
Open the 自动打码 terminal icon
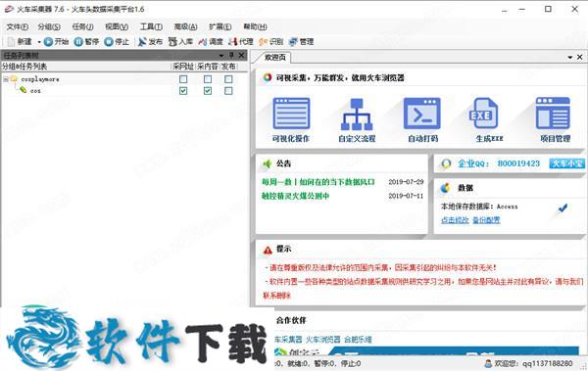pyautogui.click(x=421, y=114)
